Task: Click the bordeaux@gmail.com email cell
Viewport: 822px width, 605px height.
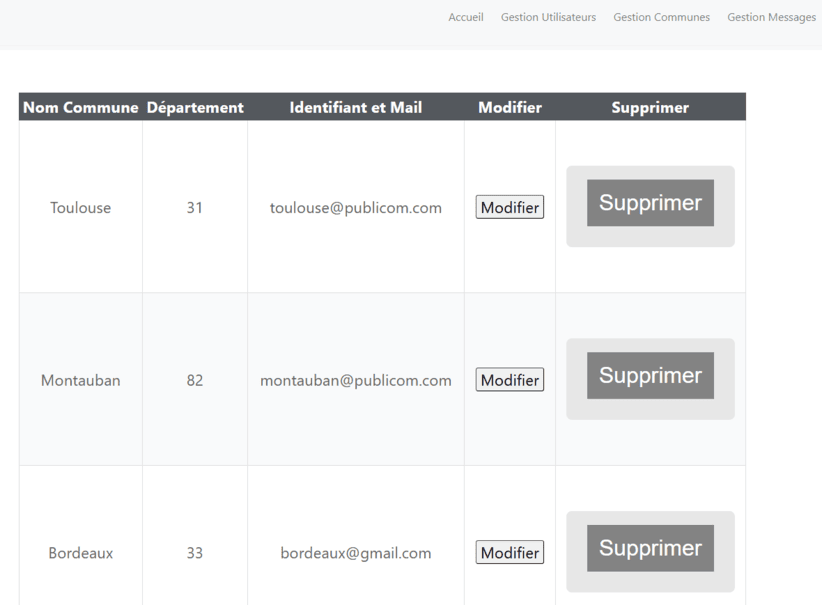Action: tap(355, 553)
